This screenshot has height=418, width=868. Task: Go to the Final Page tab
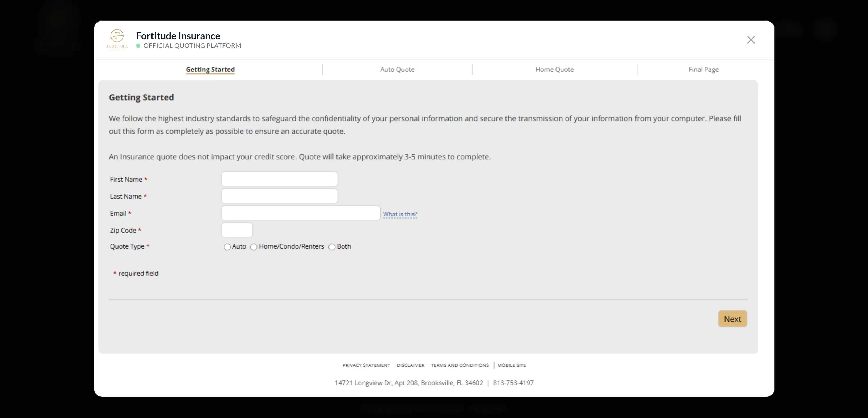coord(703,69)
